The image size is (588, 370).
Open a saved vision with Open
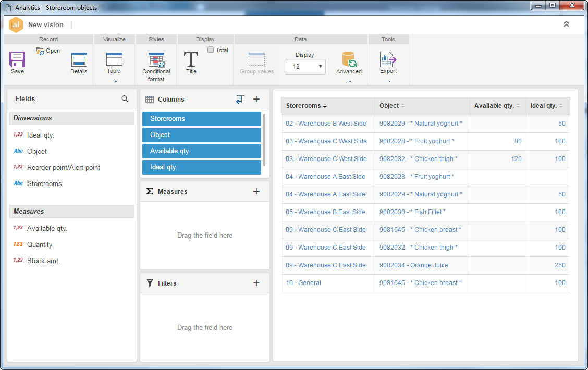48,51
